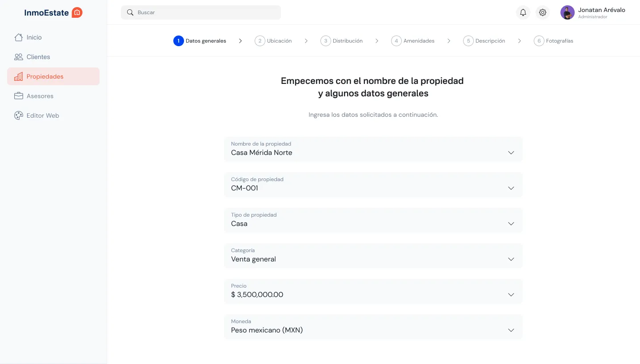Select Propiedades buildings icon
The image size is (640, 364).
[x=18, y=76]
